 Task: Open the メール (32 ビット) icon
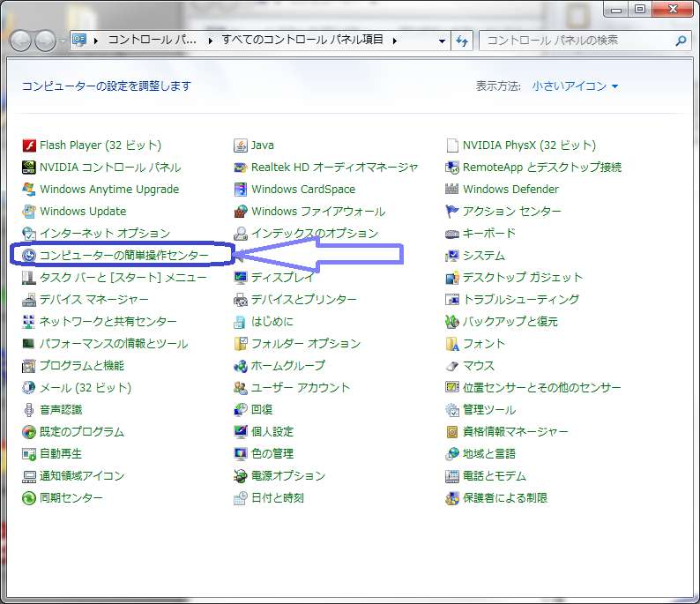[x=29, y=388]
